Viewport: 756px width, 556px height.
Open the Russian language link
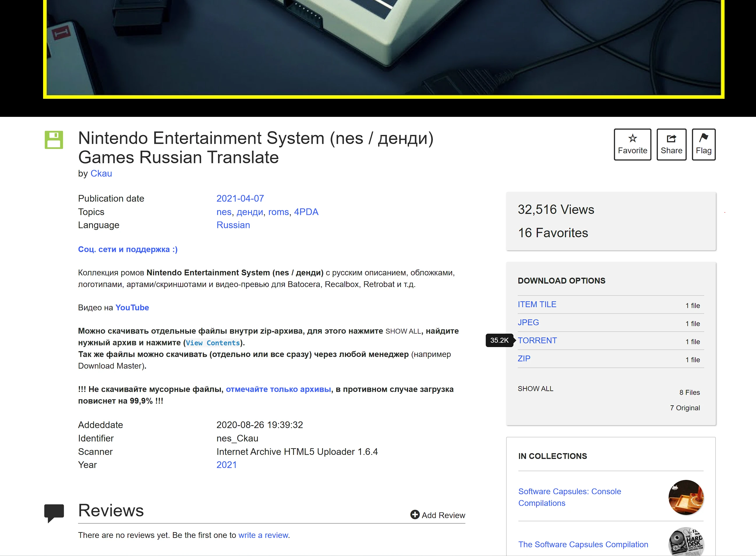click(233, 225)
